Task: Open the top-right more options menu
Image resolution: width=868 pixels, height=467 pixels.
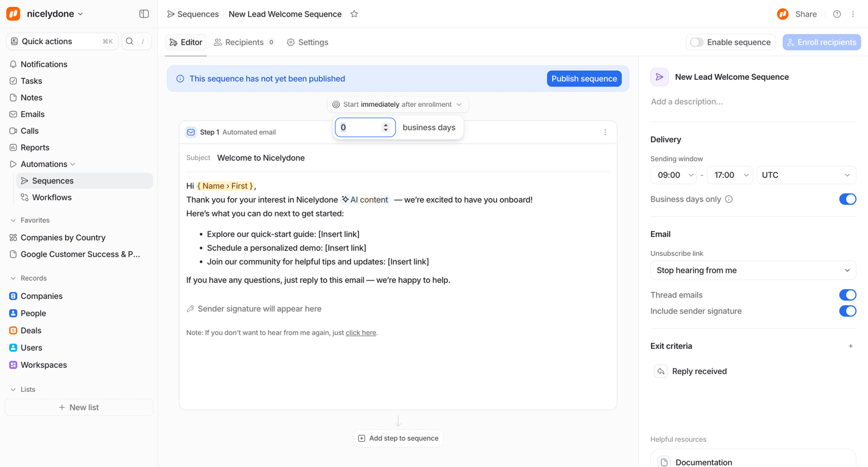Action: coord(853,14)
